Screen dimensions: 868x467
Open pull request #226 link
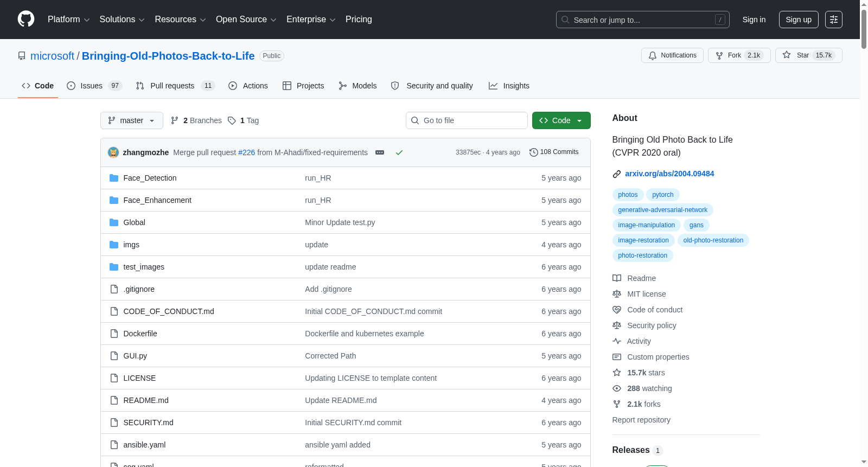pyautogui.click(x=246, y=152)
